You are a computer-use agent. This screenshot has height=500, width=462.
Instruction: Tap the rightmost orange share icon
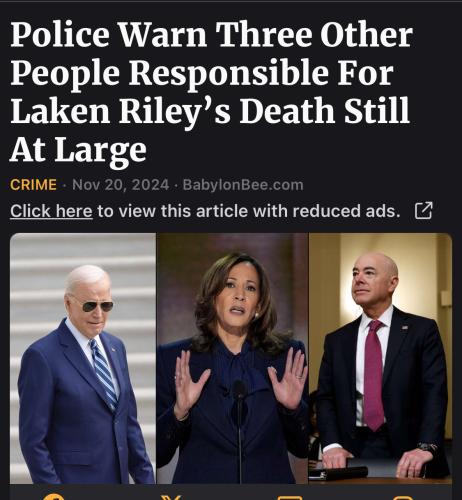[x=404, y=498]
